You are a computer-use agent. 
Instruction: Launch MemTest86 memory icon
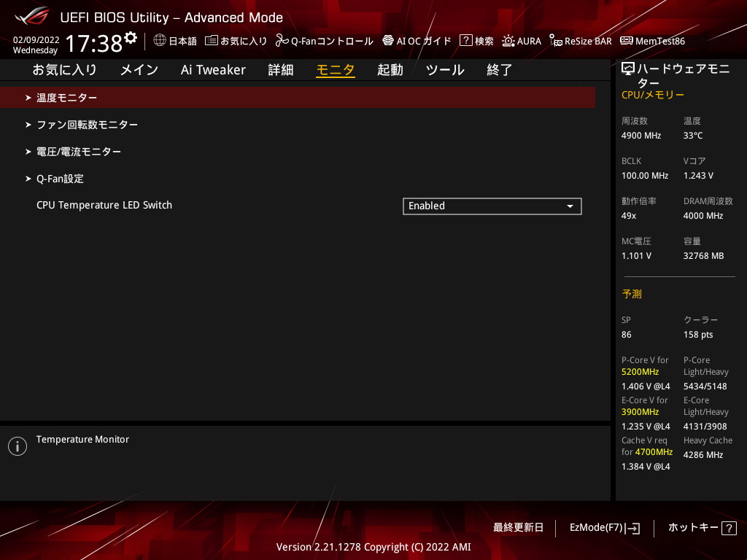tap(627, 41)
